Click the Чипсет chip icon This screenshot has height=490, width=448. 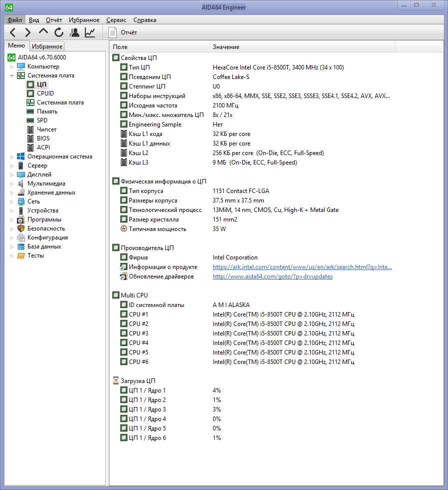tap(30, 129)
